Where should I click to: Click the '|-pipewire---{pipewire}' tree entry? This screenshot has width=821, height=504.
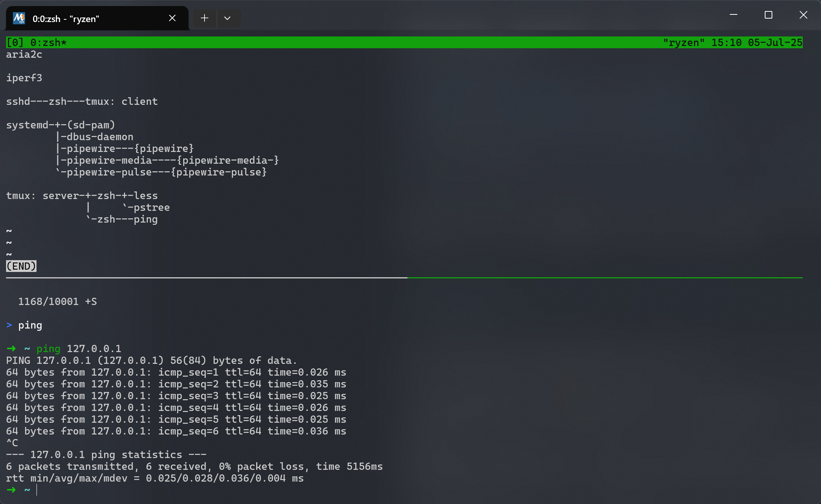[125, 149]
